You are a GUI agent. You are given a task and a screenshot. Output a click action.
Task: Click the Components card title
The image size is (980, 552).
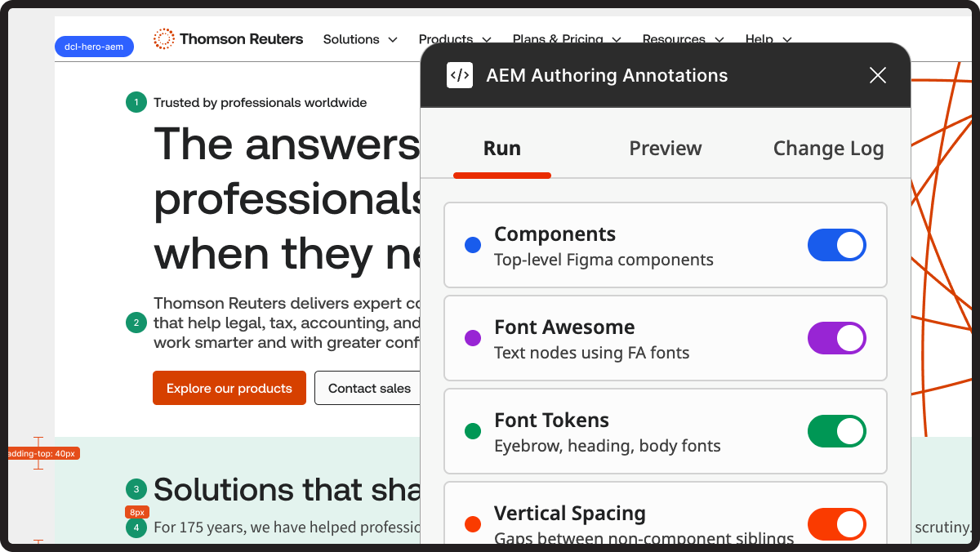[555, 234]
